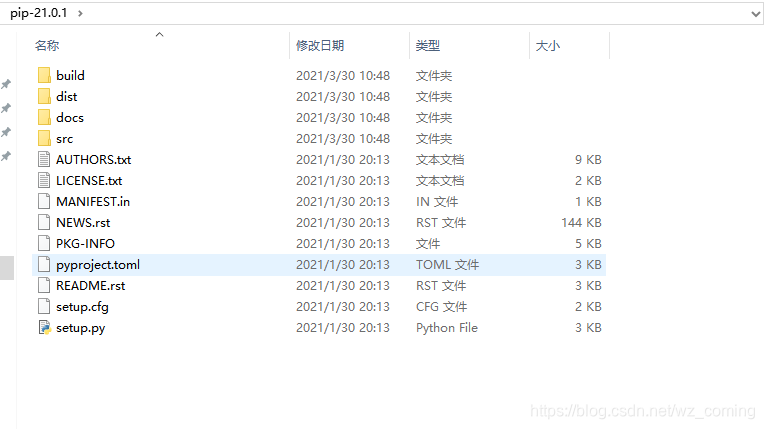Viewport: 764px width, 429px height.
Task: Click the modified date of setup.py
Action: [343, 327]
